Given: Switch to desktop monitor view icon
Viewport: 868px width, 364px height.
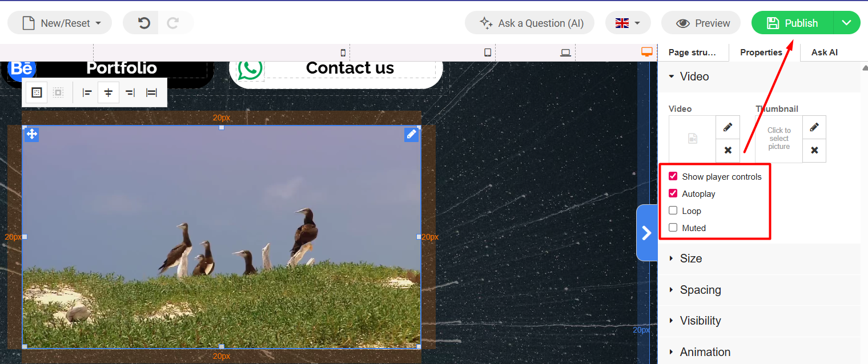Looking at the screenshot, I should tap(646, 52).
